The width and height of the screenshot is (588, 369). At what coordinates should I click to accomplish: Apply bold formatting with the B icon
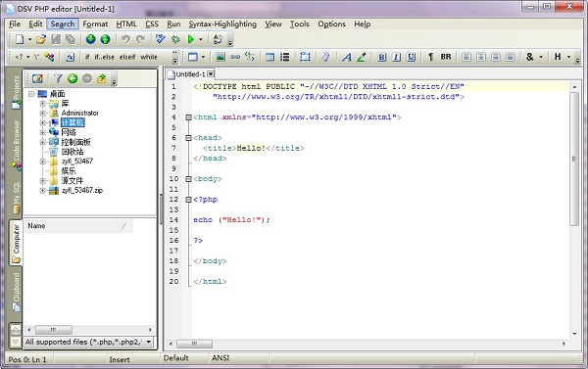pos(382,57)
